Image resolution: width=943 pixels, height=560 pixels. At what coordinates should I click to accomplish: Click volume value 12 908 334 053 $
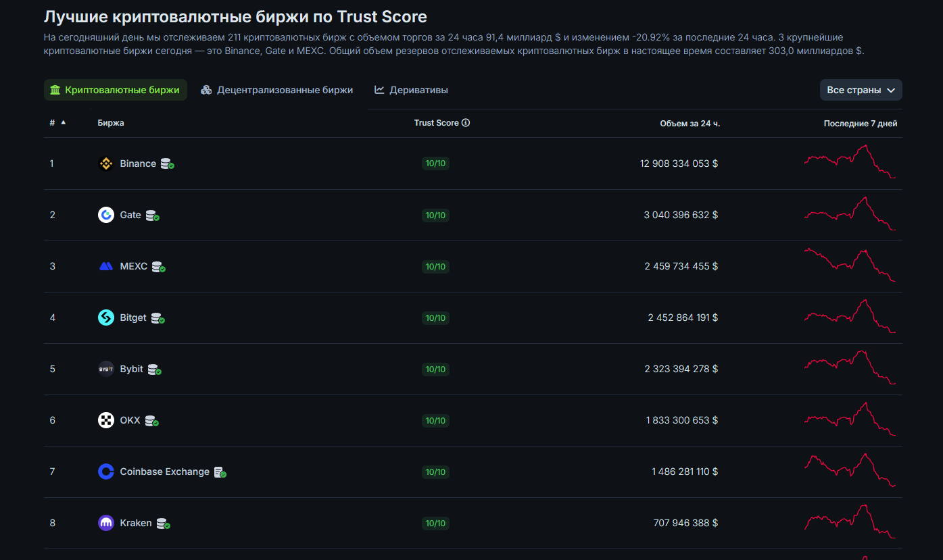[x=679, y=163]
